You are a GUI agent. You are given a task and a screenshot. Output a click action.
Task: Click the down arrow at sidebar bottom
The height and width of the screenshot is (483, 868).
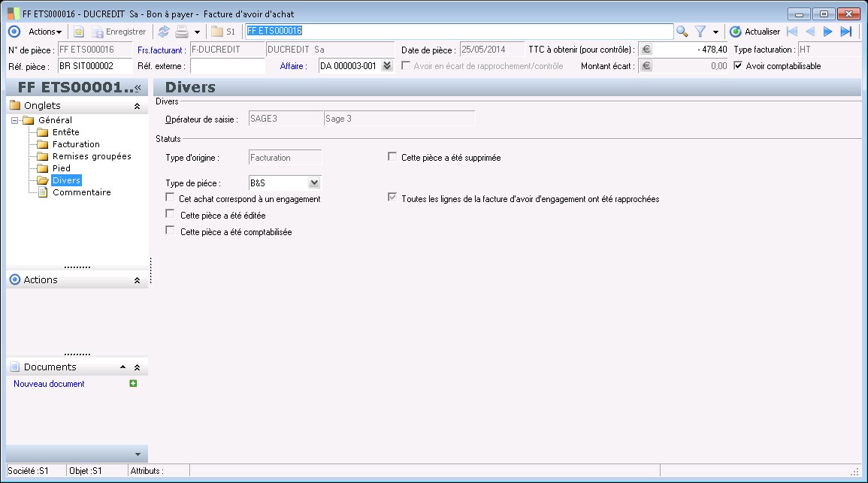(x=138, y=454)
